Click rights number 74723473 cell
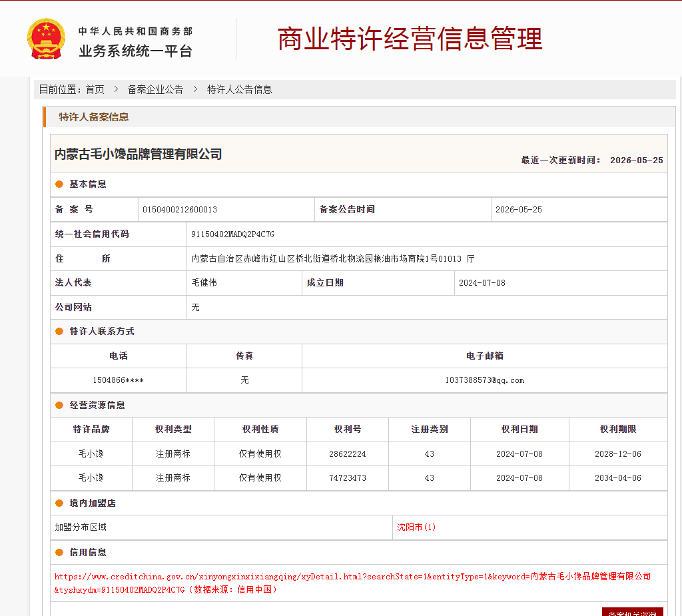 [348, 478]
